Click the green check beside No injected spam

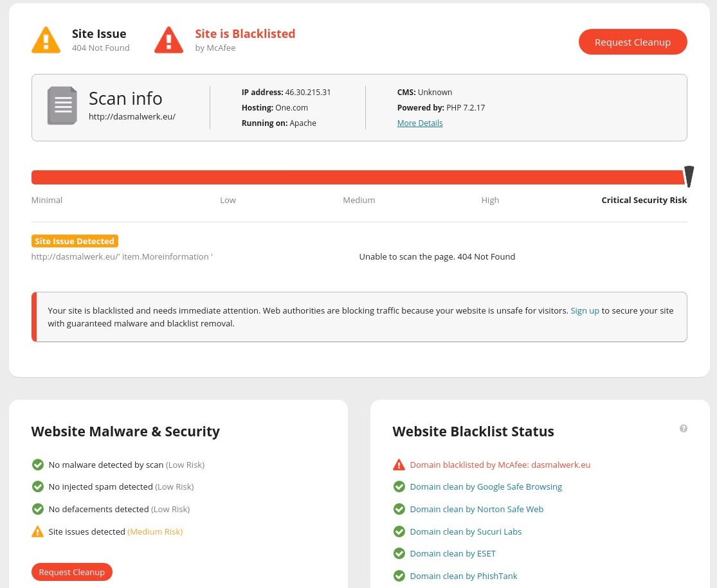38,486
